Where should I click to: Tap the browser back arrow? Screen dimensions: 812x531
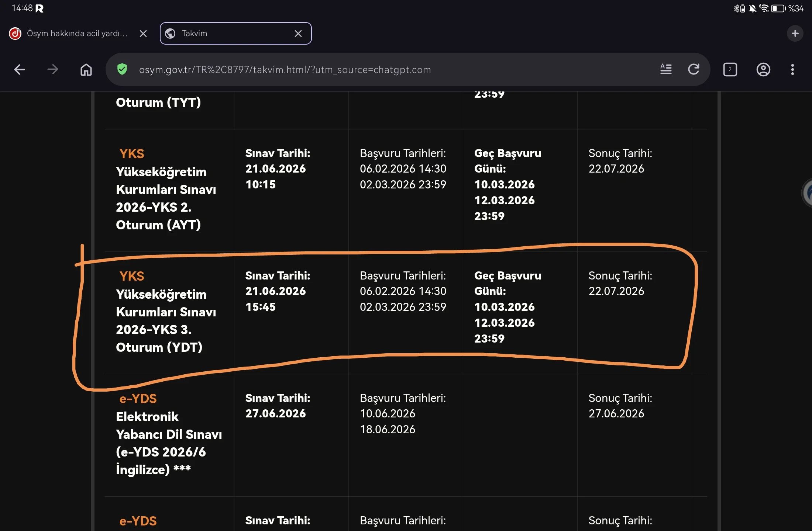[19, 69]
